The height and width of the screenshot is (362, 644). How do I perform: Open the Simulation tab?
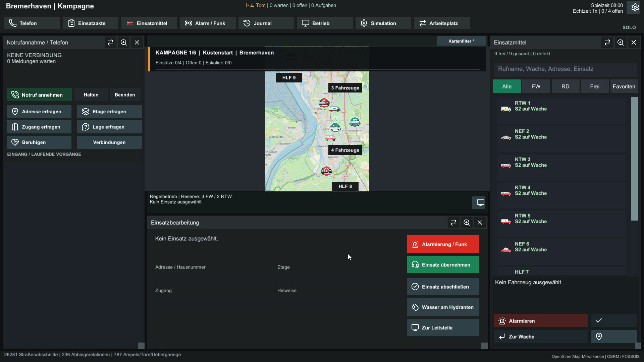(383, 23)
